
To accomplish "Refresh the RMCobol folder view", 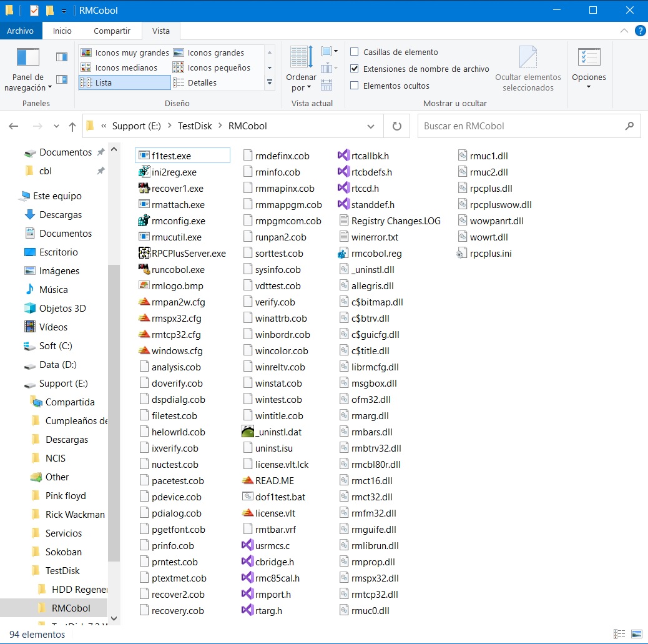I will coord(397,126).
